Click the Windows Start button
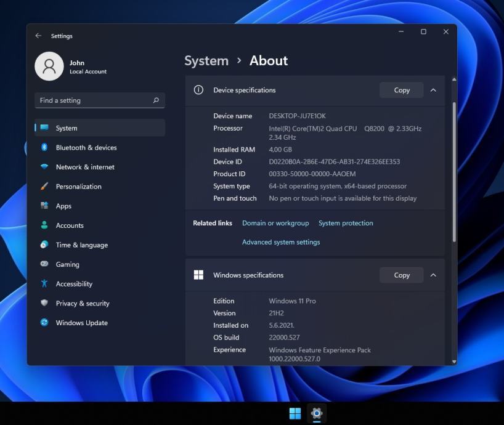The width and height of the screenshot is (504, 425). (295, 413)
